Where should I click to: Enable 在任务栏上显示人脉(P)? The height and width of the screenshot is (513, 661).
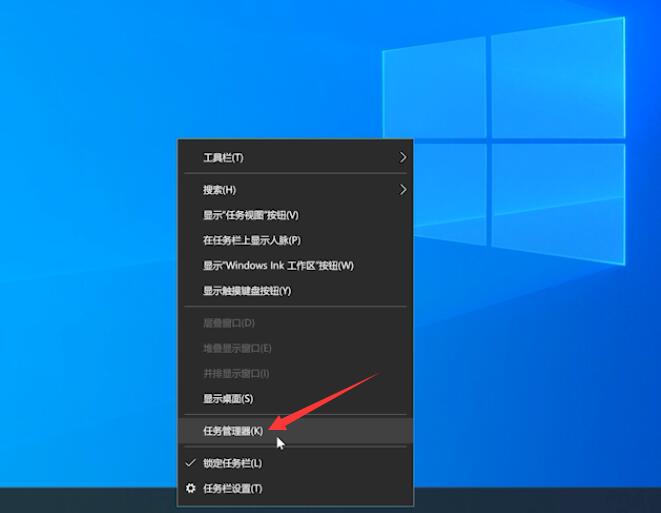click(x=251, y=240)
